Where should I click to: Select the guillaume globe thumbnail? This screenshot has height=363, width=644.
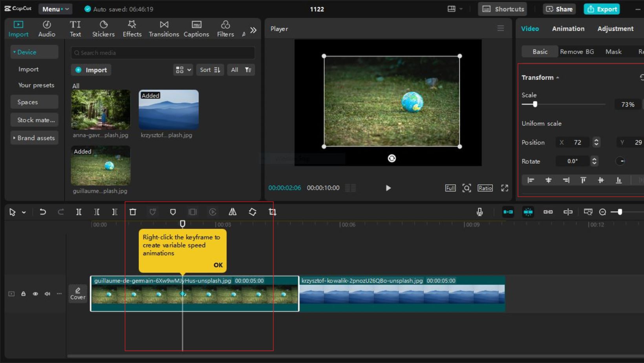click(101, 165)
